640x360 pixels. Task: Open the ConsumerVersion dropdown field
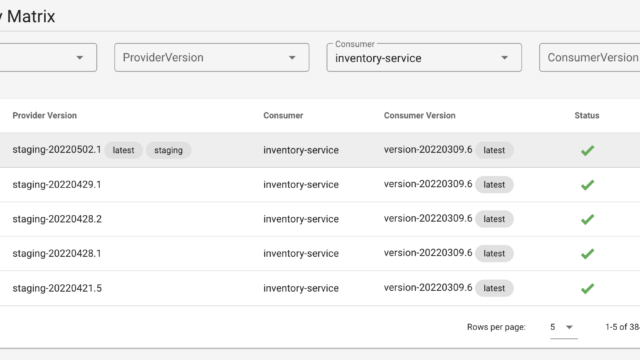[589, 58]
